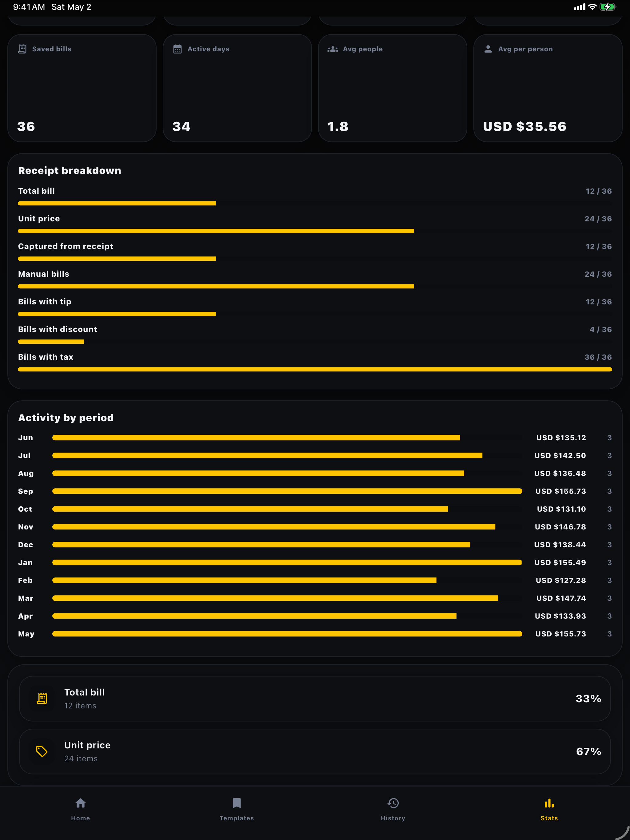The width and height of the screenshot is (630, 840).
Task: Click the Avg per person icon
Action: pos(488,49)
